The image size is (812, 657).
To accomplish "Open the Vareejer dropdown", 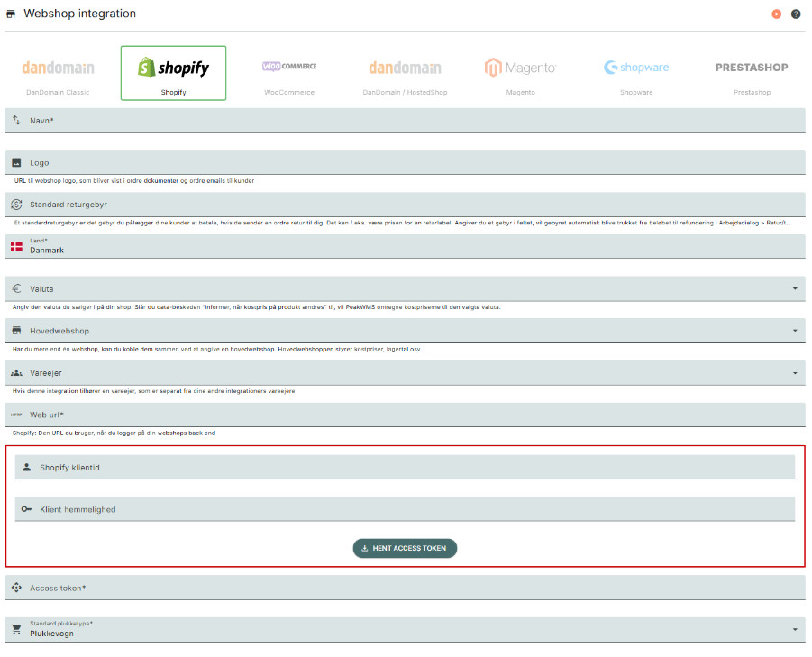I will tap(405, 373).
